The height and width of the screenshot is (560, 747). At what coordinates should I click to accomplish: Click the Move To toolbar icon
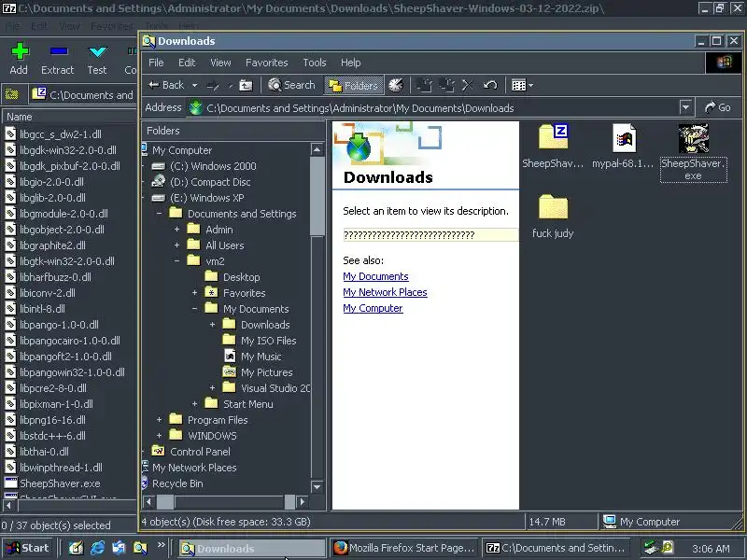click(424, 85)
